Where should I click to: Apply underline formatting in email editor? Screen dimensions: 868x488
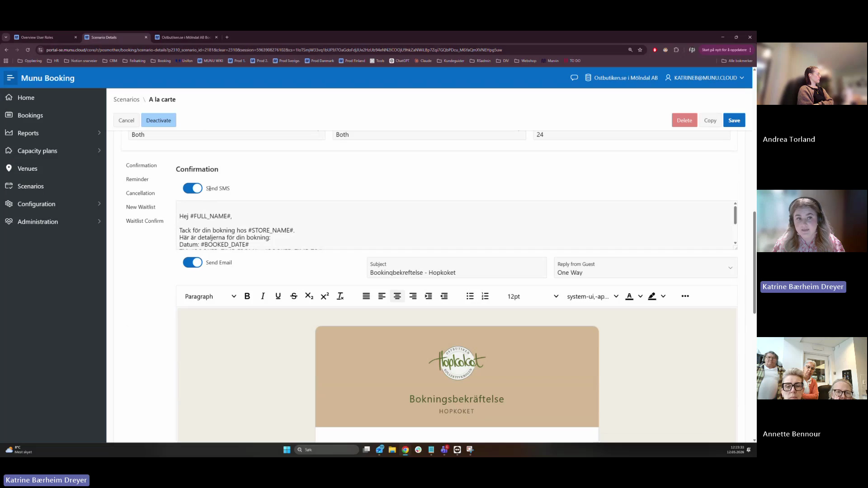tap(278, 296)
